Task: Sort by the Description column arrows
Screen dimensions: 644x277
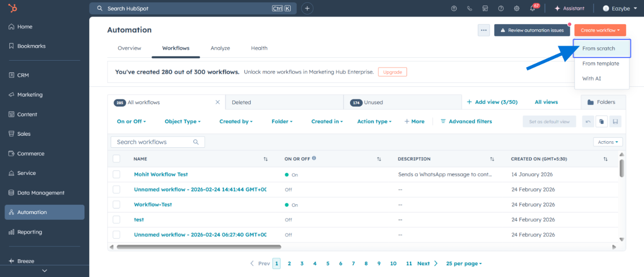Action: click(x=492, y=159)
